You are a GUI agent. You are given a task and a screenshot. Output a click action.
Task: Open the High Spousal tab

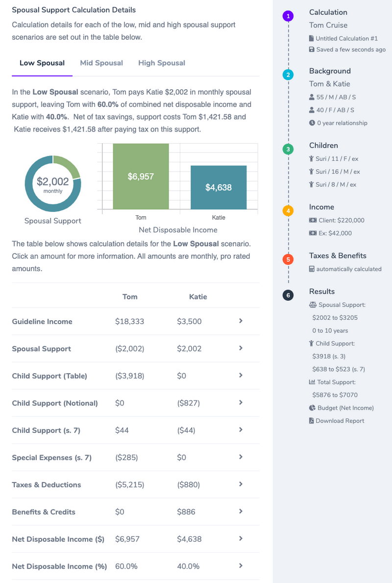coord(162,63)
